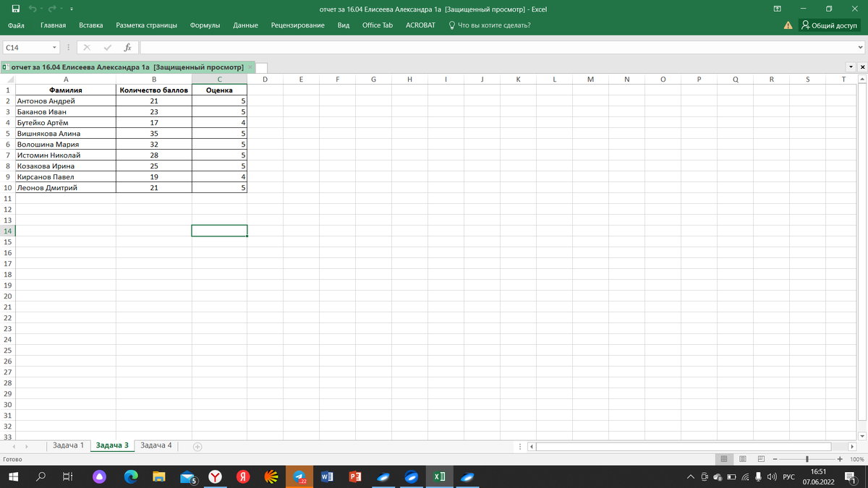This screenshot has height=488, width=868.
Task: Open ribbon display options icon
Action: click(778, 9)
